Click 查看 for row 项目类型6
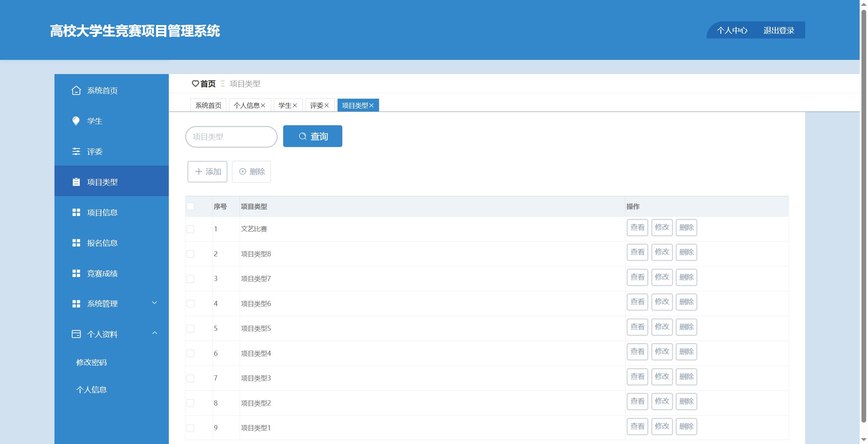This screenshot has height=444, width=868. (637, 302)
